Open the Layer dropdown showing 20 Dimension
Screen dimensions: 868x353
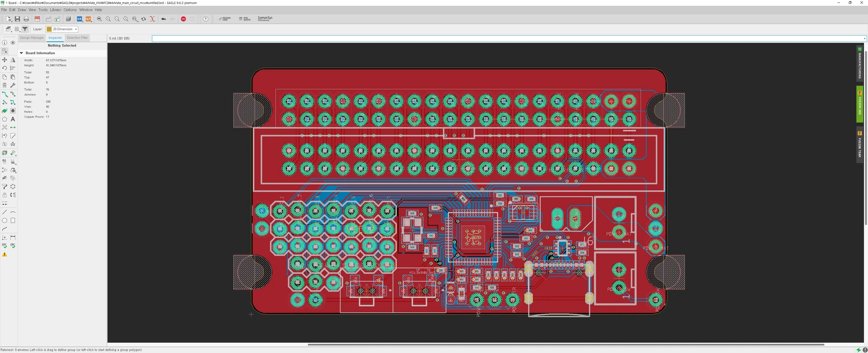[x=62, y=29]
